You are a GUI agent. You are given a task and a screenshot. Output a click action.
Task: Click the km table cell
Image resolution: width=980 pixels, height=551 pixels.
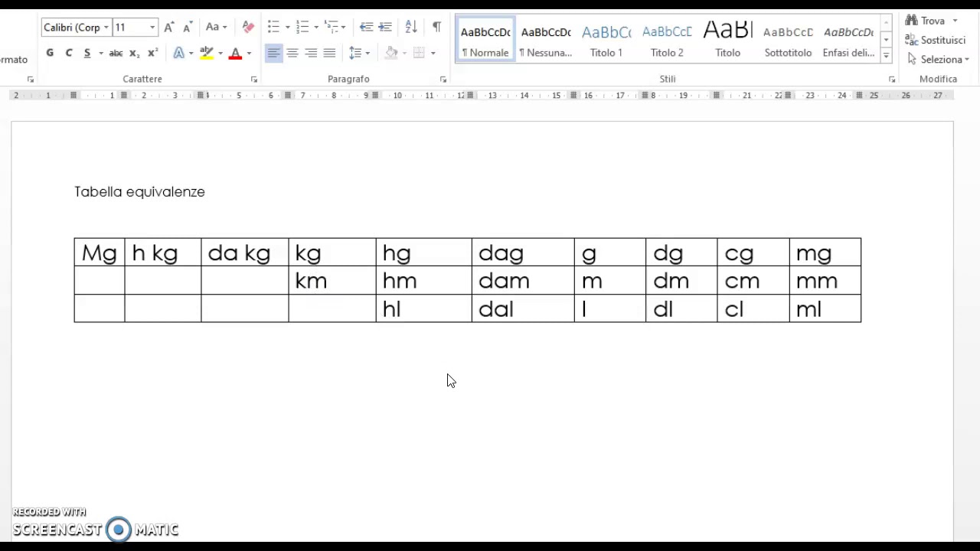click(332, 281)
